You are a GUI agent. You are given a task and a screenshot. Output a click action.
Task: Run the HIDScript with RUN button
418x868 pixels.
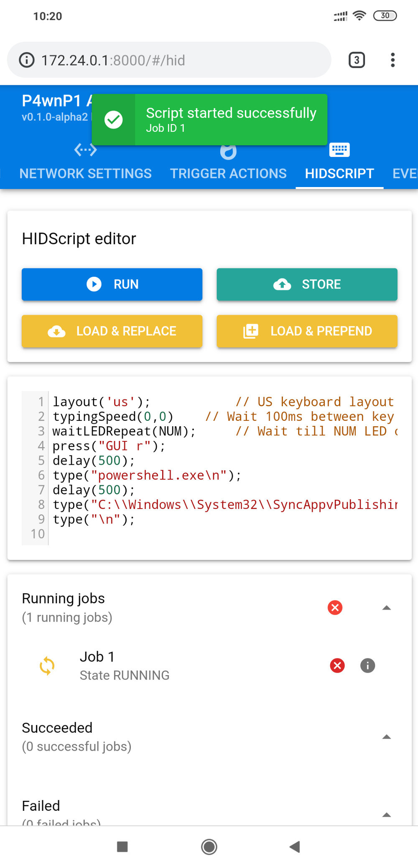pos(112,284)
